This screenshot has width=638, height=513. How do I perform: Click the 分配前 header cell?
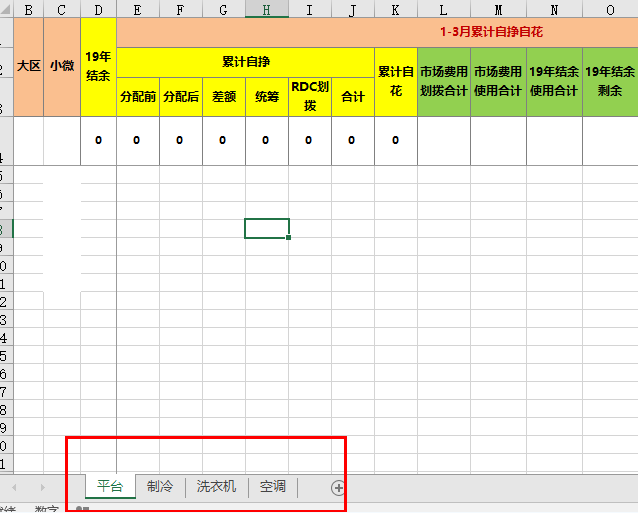138,97
